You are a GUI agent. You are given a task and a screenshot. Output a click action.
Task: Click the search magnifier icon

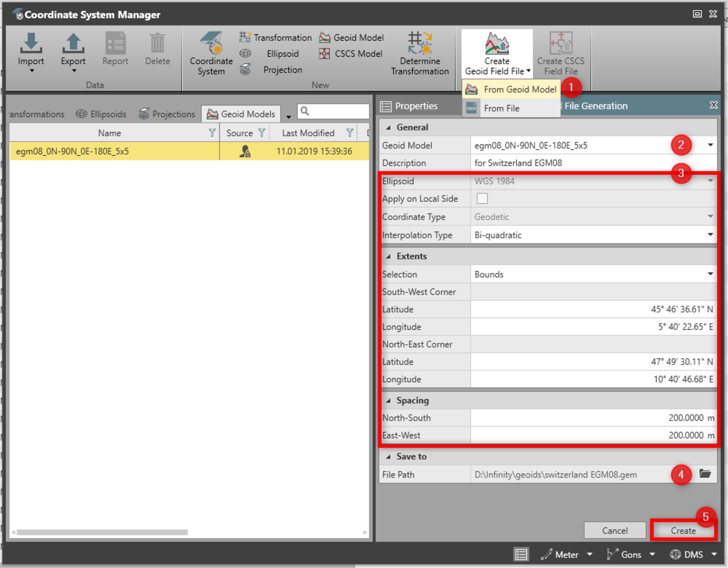[305, 111]
